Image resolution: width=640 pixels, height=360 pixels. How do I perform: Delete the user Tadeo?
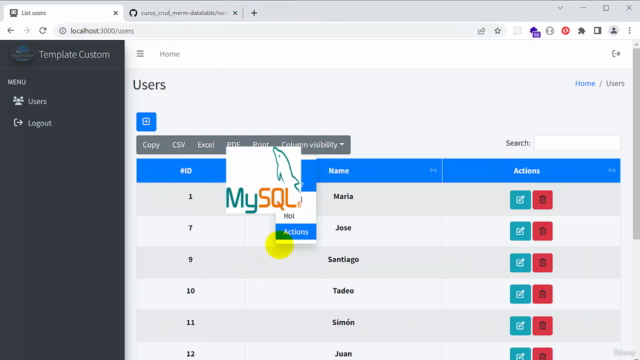coord(542,294)
